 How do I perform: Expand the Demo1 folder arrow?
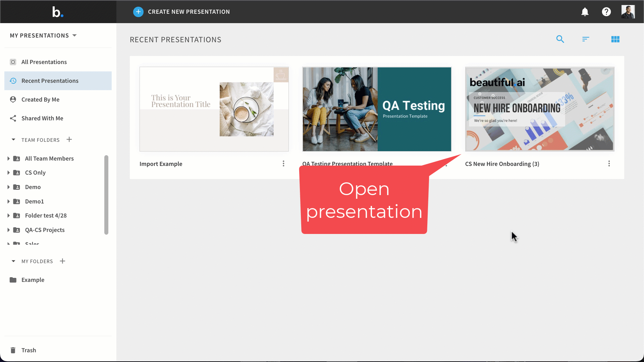pyautogui.click(x=8, y=201)
